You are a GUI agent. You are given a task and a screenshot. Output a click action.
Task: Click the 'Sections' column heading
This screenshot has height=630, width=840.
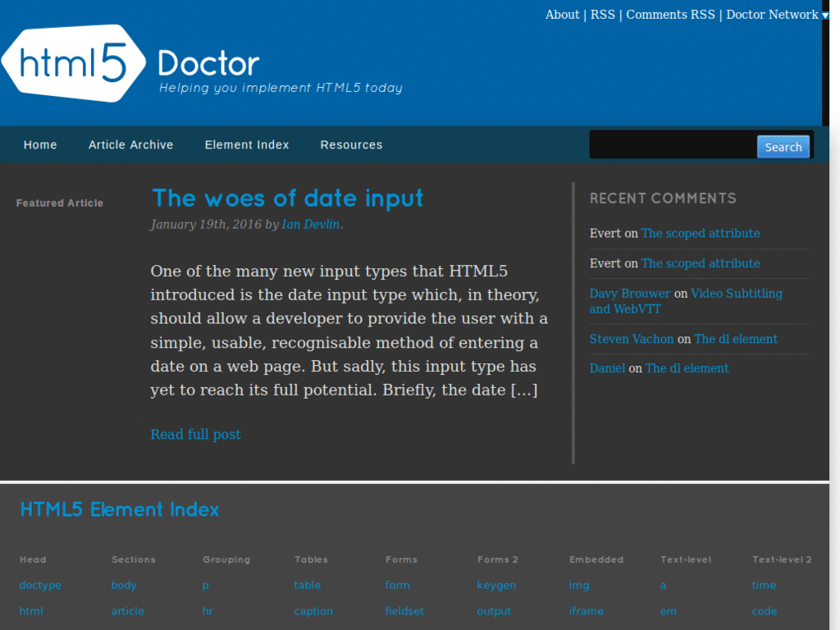click(x=134, y=559)
